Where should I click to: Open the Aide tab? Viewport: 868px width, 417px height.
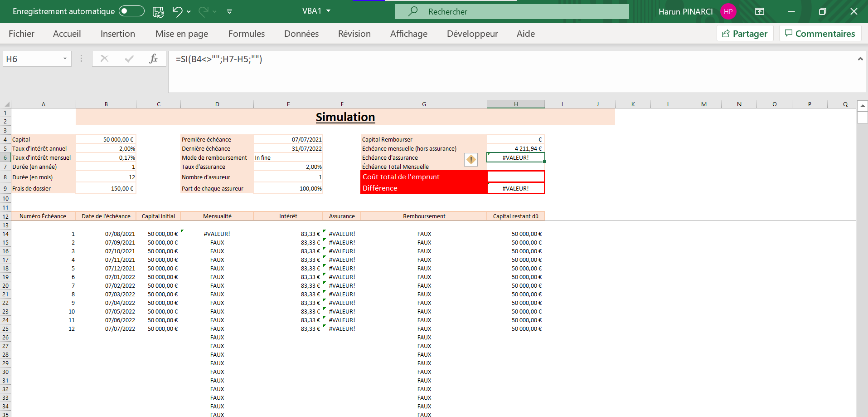tap(526, 34)
